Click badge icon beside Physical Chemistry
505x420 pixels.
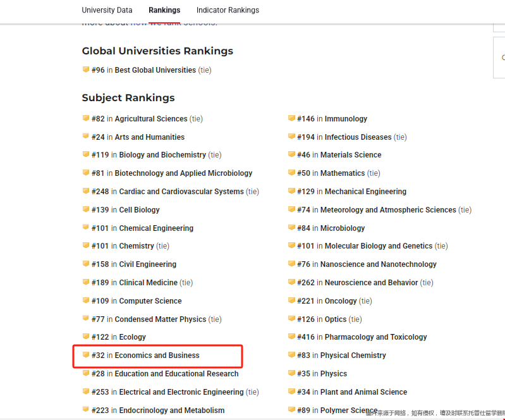pyautogui.click(x=291, y=355)
